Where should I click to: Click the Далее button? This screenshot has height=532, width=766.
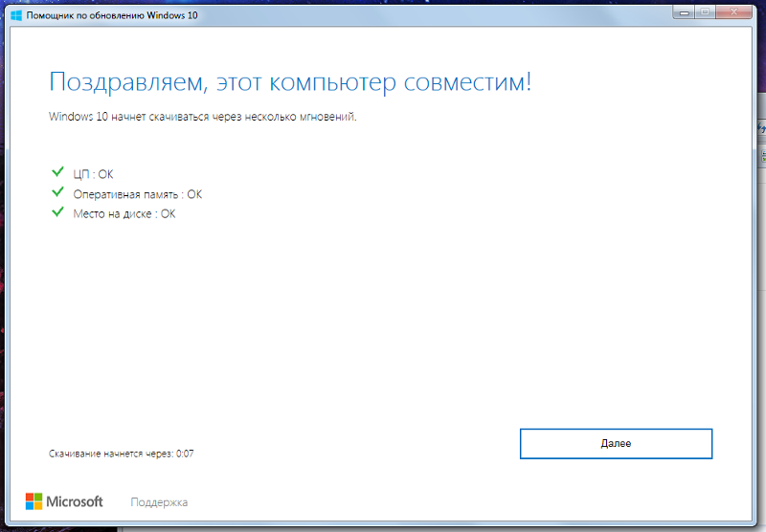[616, 444]
